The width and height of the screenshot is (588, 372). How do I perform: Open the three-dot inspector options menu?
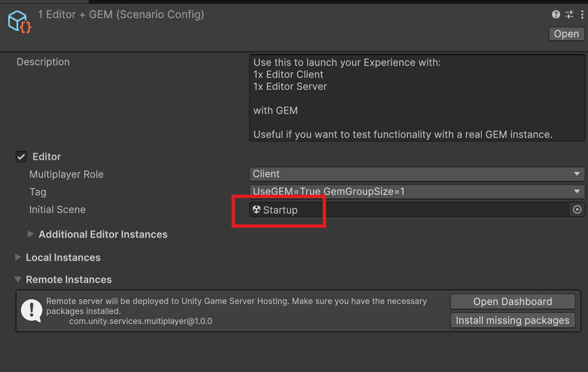[582, 15]
